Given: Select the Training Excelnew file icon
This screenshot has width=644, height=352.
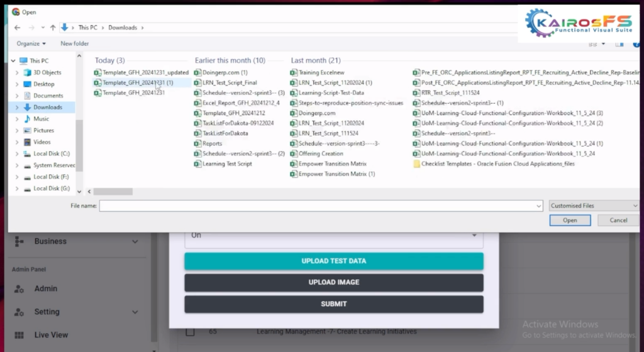Looking at the screenshot, I should coord(294,73).
